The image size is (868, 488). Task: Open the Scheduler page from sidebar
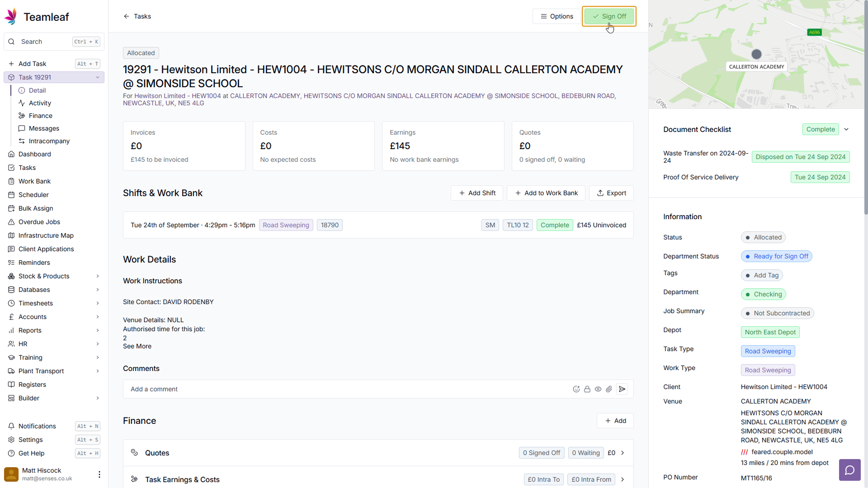[x=33, y=195]
